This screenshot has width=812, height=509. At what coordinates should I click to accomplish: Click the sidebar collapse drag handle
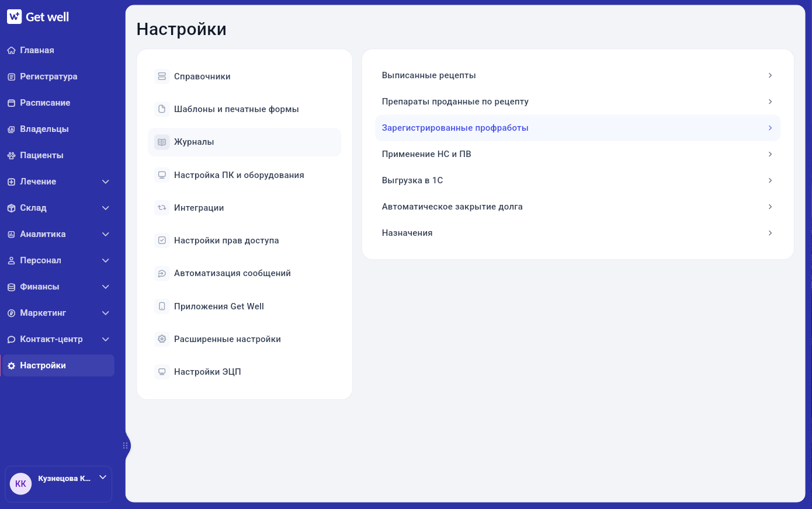click(x=126, y=445)
